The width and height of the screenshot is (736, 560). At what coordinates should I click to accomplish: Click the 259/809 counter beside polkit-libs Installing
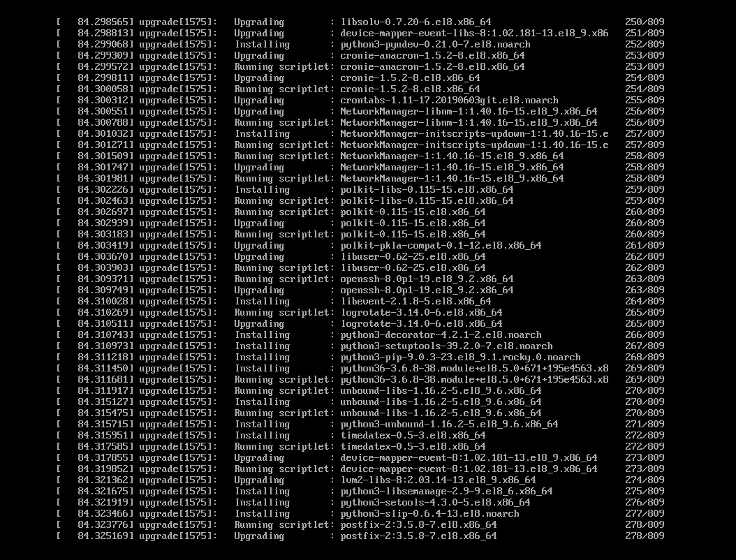pos(645,190)
